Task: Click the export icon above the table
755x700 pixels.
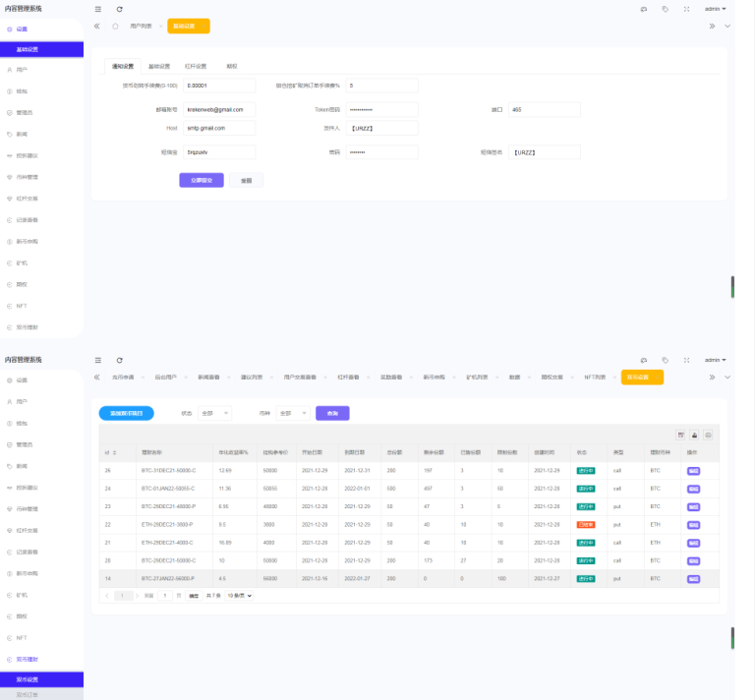Action: point(694,434)
